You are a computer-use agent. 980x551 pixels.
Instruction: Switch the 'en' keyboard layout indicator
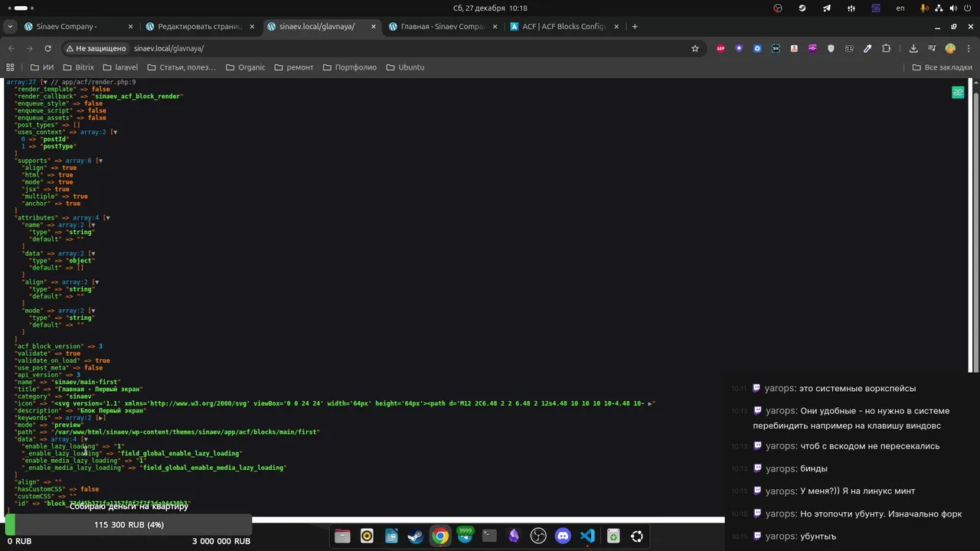900,8
